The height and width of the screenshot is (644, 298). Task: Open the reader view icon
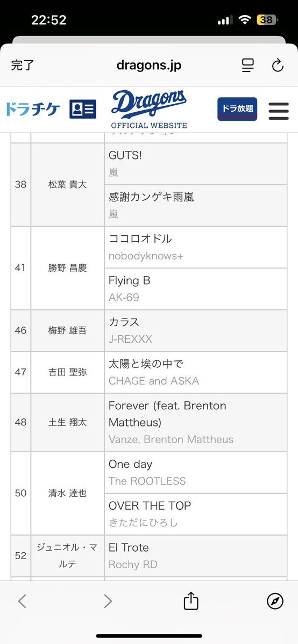pyautogui.click(x=248, y=66)
